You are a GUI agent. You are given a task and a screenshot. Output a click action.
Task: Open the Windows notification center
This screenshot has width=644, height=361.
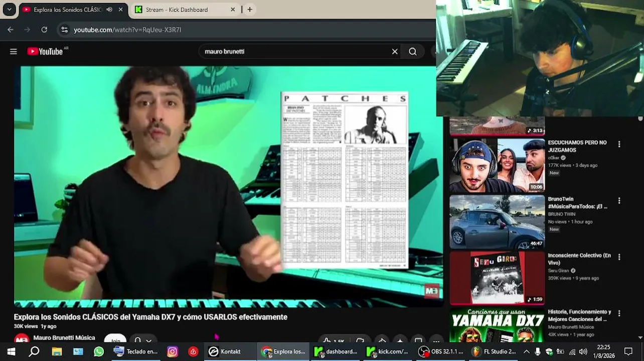click(x=628, y=351)
